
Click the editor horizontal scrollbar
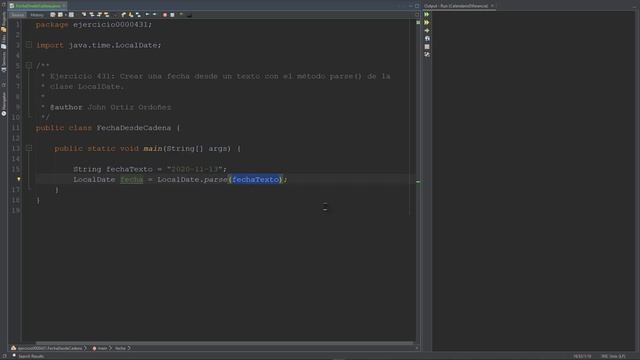coord(224,343)
